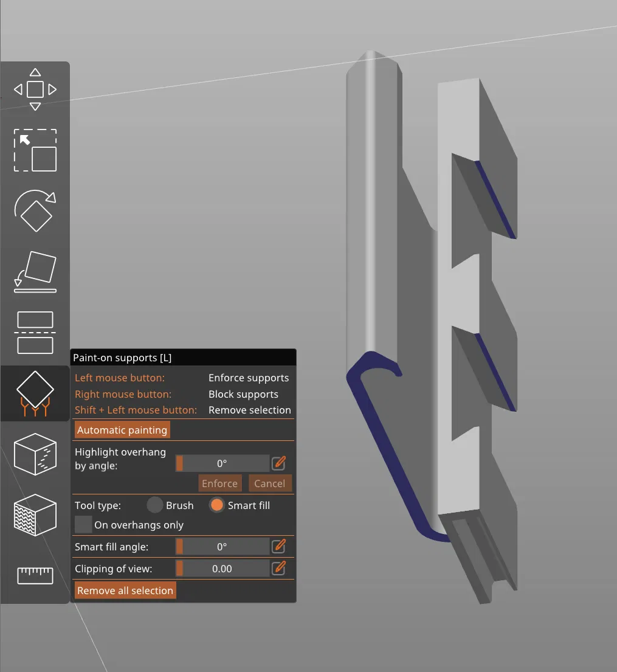617x672 pixels.
Task: Click the Automatic painting button
Action: pos(122,430)
